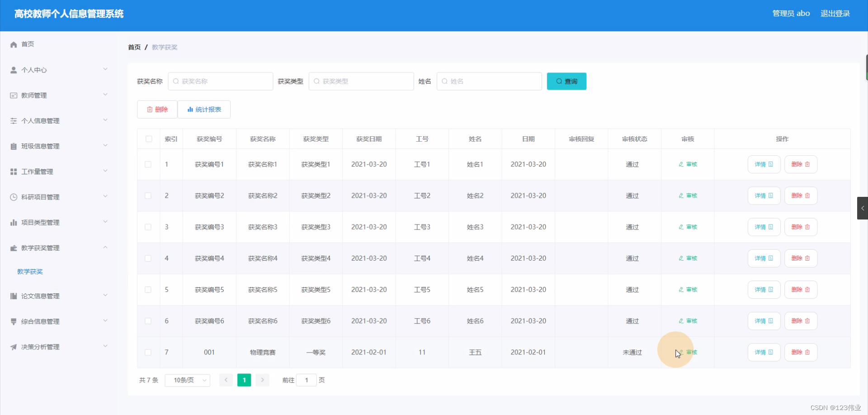Click inside the 姓名 search field
Viewport: 868px width, 415px height.
click(489, 81)
